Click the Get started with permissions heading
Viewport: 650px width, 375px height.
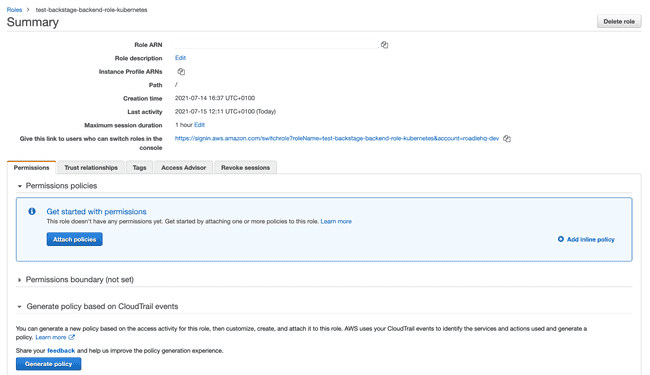[96, 211]
